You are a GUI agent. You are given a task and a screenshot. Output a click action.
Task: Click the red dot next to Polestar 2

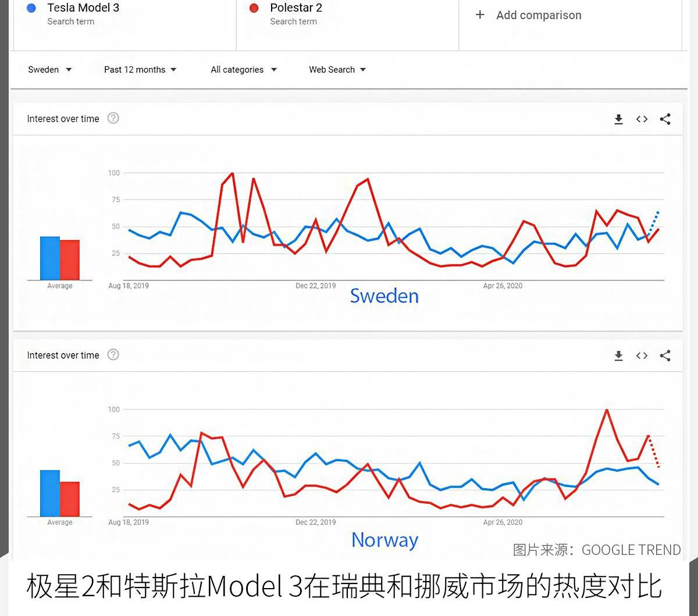254,8
